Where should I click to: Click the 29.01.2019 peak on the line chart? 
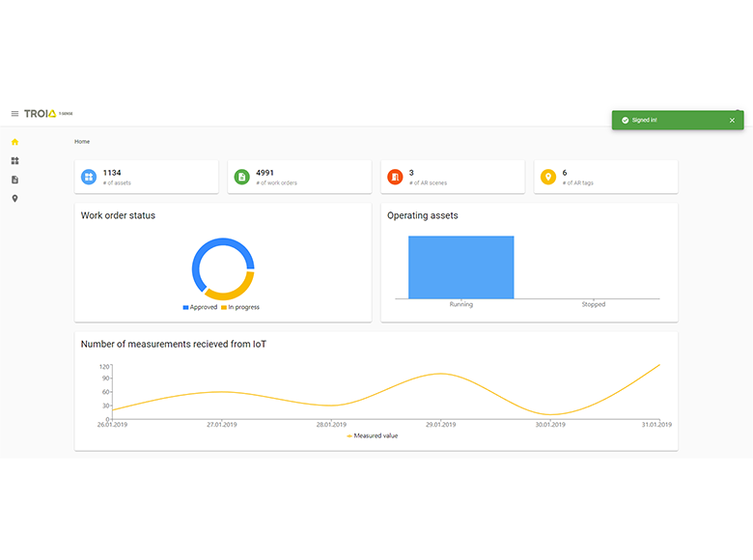click(440, 374)
